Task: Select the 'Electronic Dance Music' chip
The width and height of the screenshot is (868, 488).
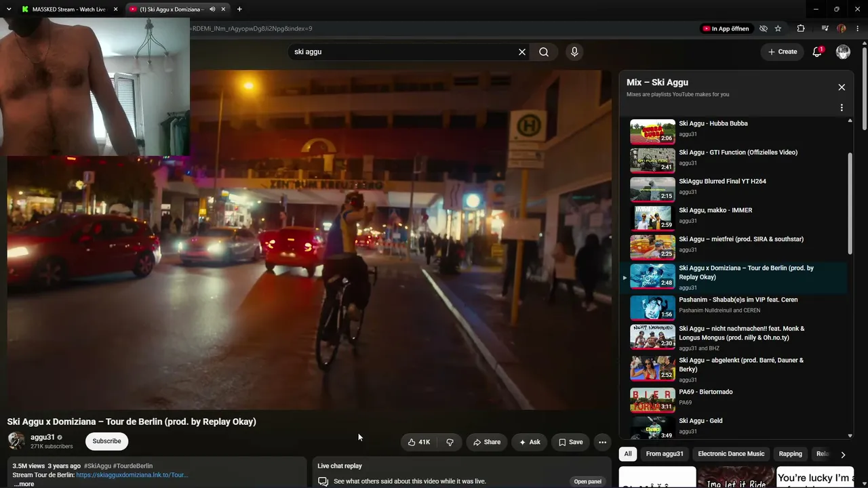Action: pyautogui.click(x=731, y=454)
